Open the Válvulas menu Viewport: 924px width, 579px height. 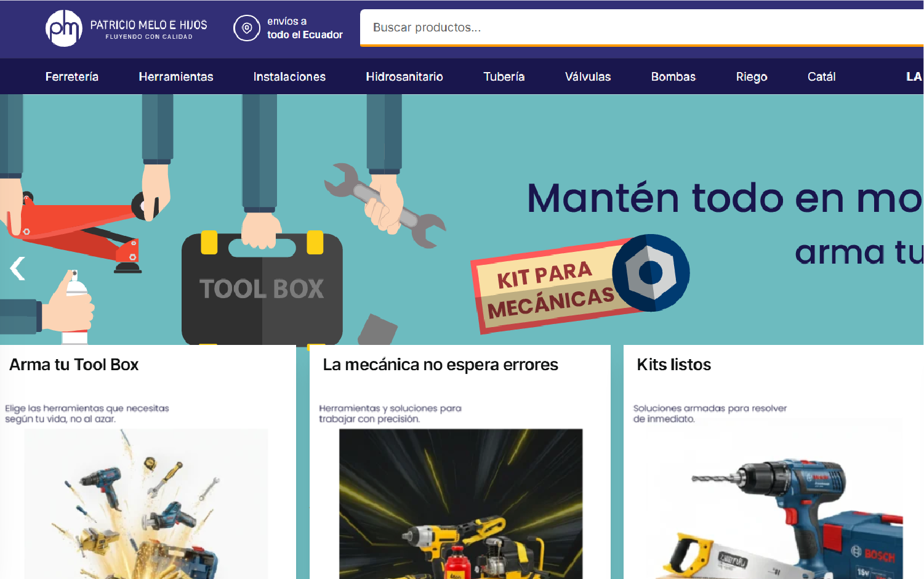[588, 76]
